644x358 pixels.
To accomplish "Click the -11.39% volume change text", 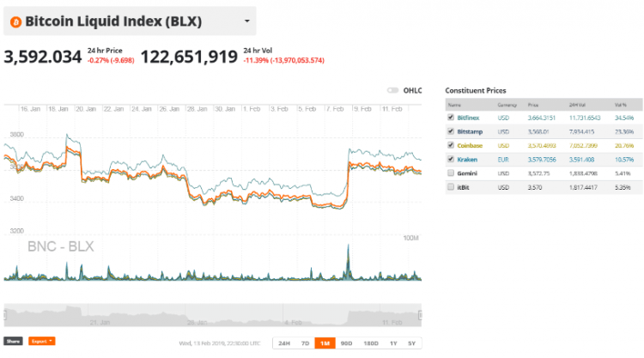I will coord(284,60).
